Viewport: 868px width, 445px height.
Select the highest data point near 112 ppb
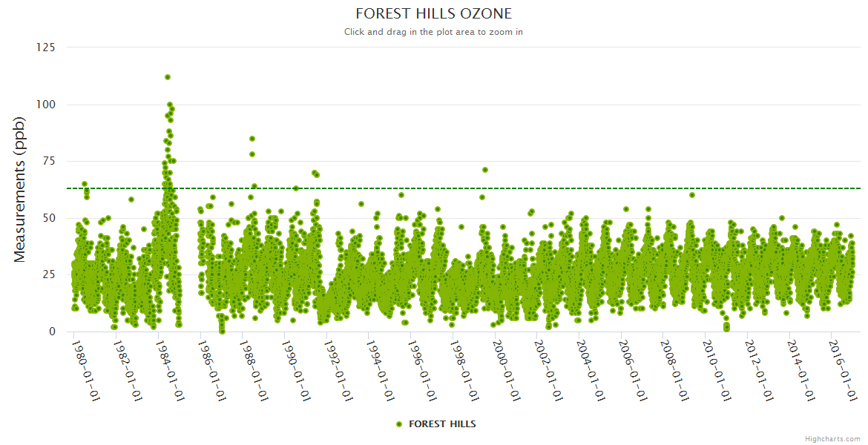click(168, 77)
